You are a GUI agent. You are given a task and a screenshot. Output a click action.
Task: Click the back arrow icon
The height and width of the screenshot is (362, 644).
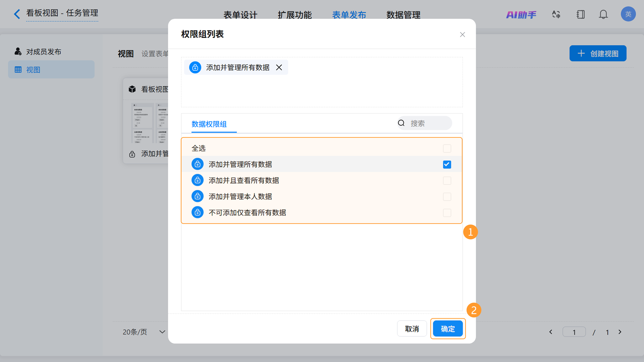coord(17,14)
